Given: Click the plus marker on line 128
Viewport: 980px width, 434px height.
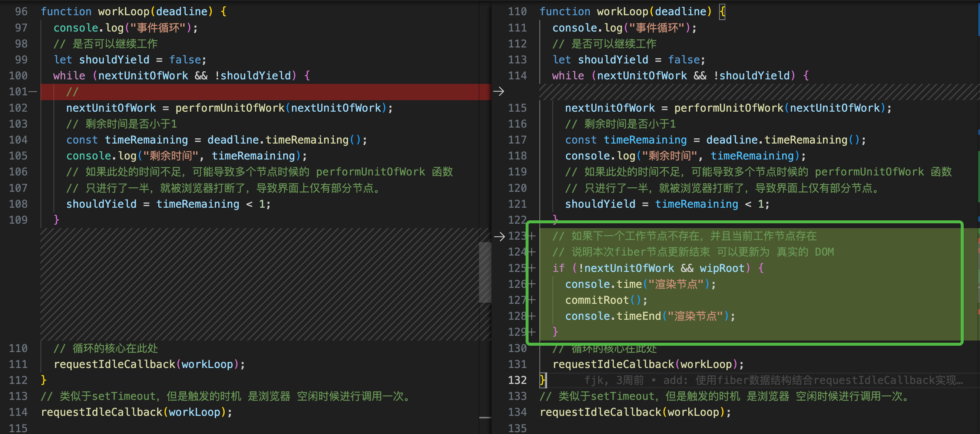Looking at the screenshot, I should 532,316.
